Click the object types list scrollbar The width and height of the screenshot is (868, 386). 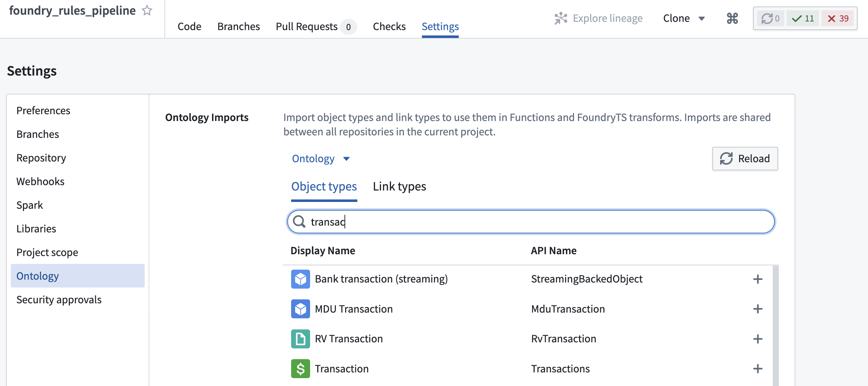coord(776,325)
